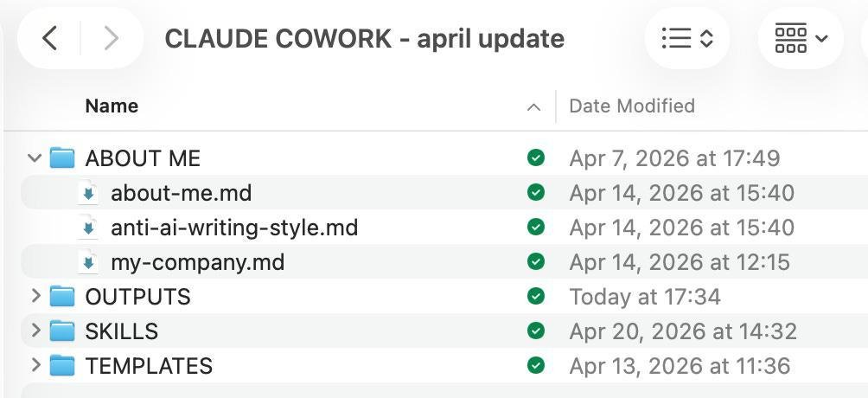Click the sort direction caret in Name header
Screen dimensions: 868x398
533,107
